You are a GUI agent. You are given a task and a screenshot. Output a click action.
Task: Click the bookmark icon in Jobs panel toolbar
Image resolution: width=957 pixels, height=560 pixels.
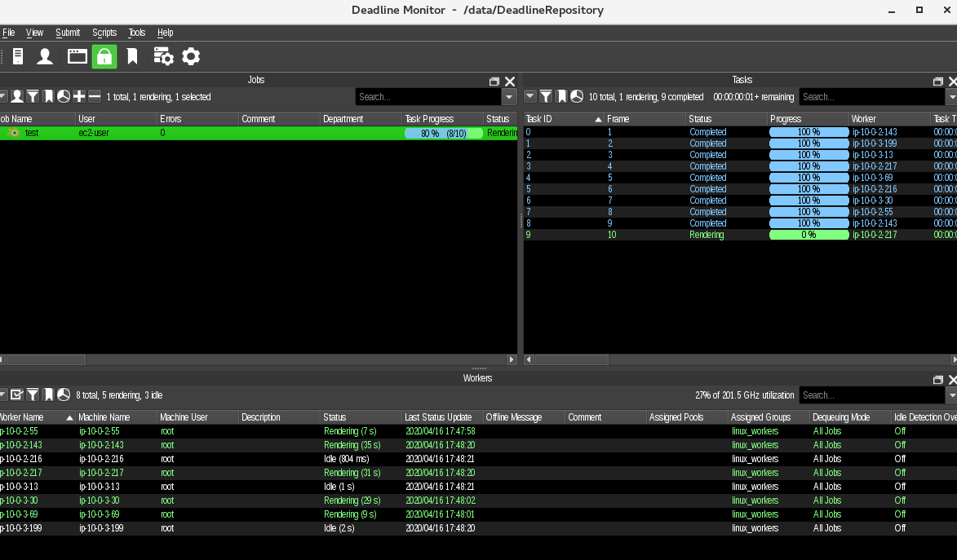point(48,96)
